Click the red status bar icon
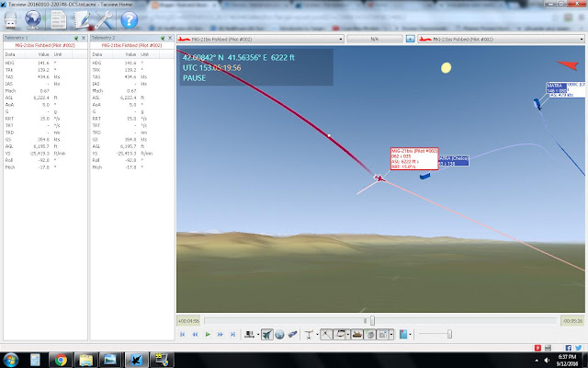This screenshot has height=368, width=588. 537,348
